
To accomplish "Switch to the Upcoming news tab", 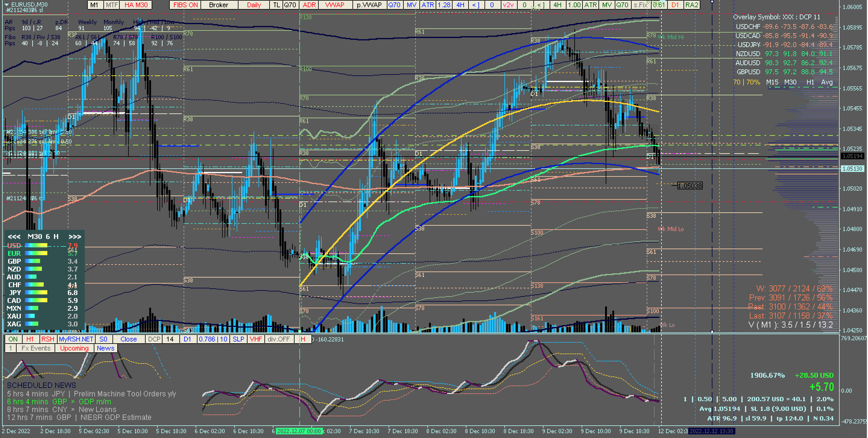I will [74, 348].
